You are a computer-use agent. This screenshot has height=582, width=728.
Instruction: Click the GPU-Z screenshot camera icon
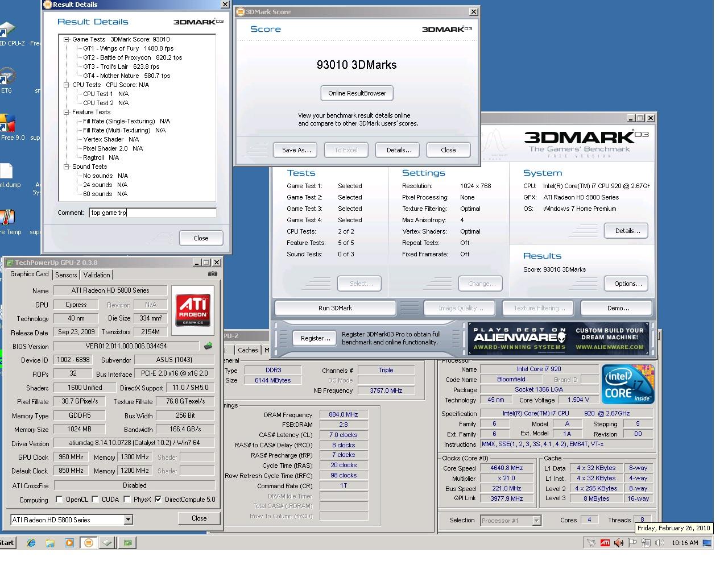click(212, 274)
